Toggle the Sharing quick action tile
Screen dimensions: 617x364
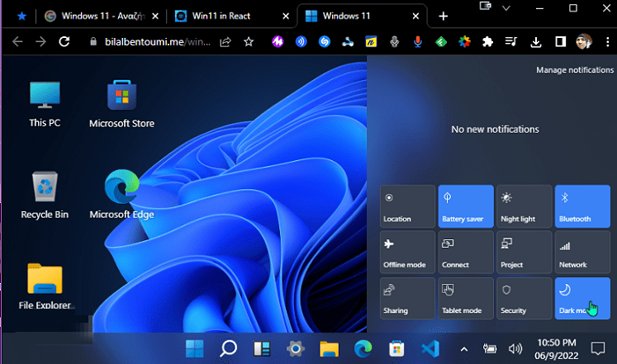pos(408,298)
